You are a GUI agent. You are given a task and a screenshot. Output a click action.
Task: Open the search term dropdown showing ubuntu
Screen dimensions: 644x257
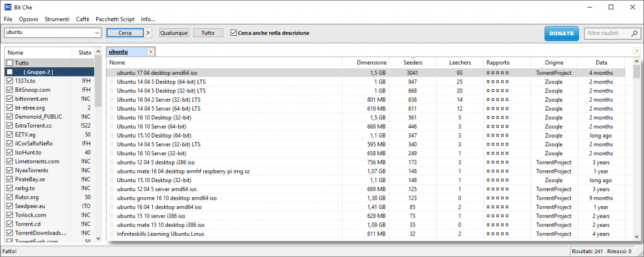97,33
